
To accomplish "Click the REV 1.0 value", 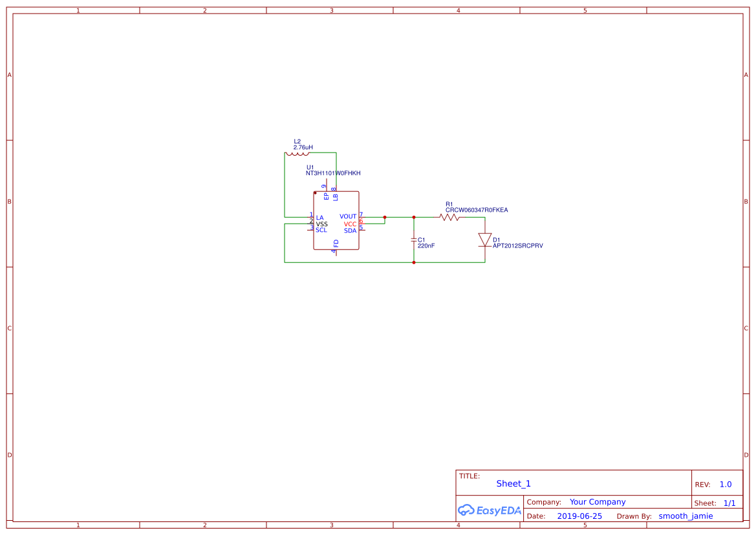I will tap(726, 485).
